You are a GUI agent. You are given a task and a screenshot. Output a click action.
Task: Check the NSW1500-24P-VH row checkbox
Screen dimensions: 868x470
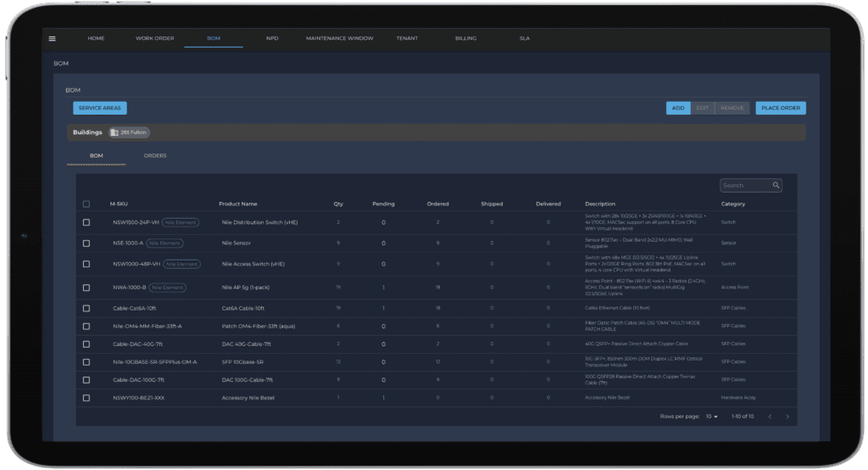86,222
